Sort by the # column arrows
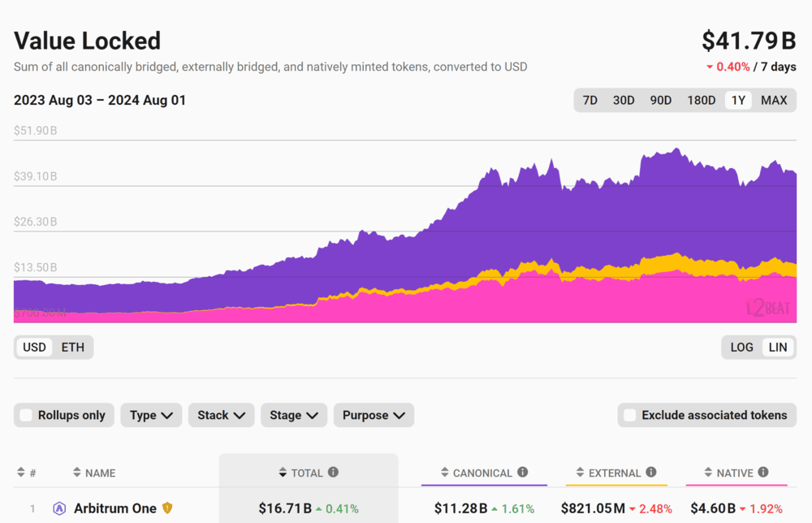This screenshot has width=812, height=523. [x=21, y=472]
